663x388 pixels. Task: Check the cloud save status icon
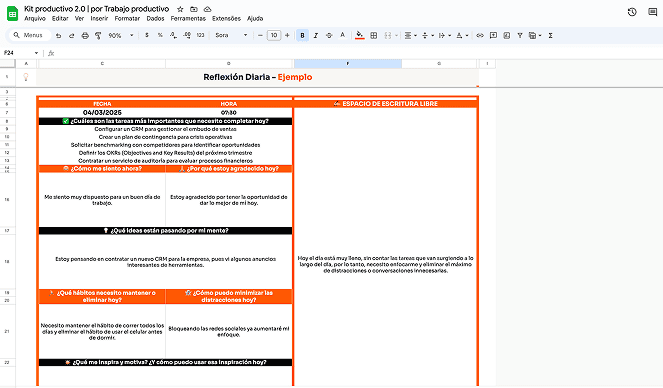pos(208,9)
